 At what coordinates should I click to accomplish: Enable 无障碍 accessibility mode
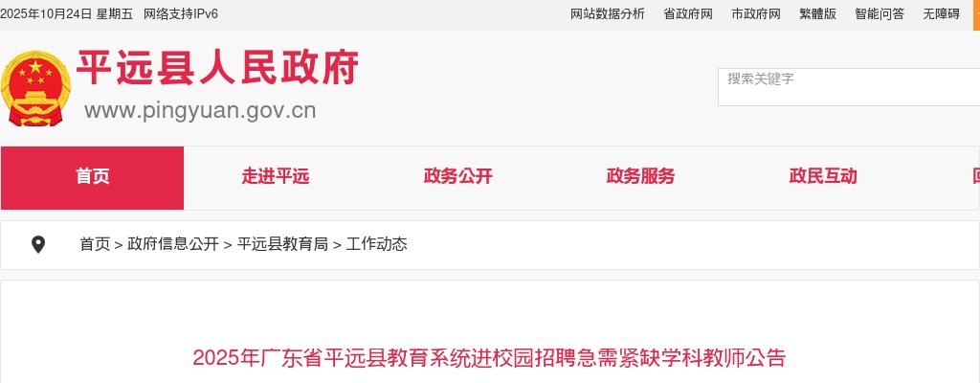pos(942,14)
